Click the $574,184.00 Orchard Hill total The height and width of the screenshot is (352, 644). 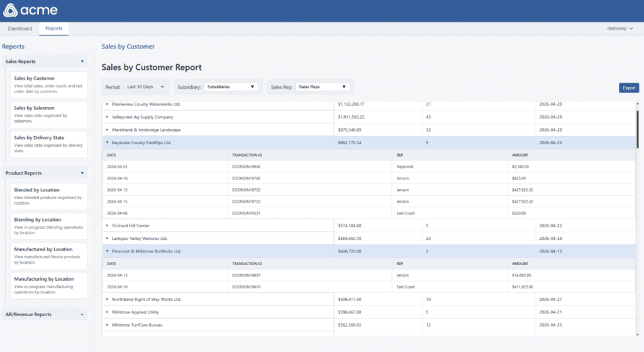point(350,225)
